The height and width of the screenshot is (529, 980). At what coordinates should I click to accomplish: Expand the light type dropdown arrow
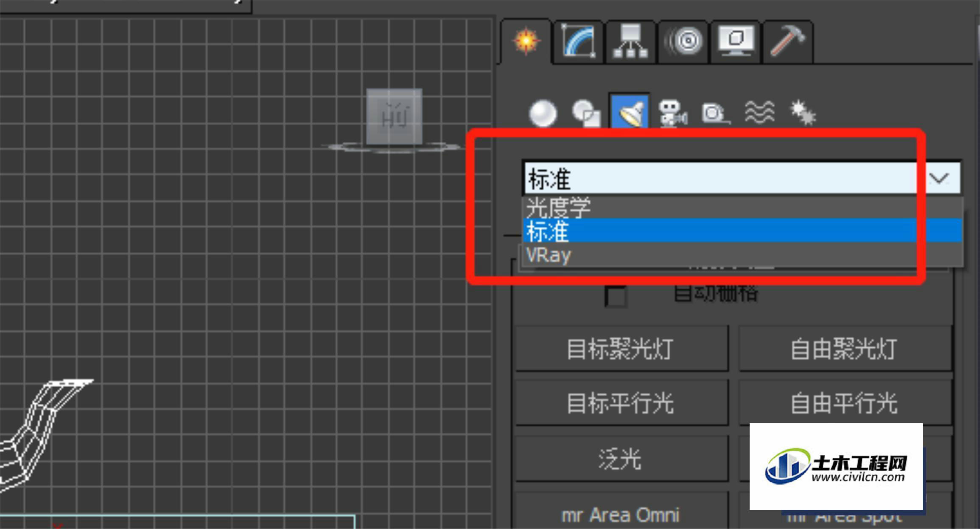click(939, 178)
